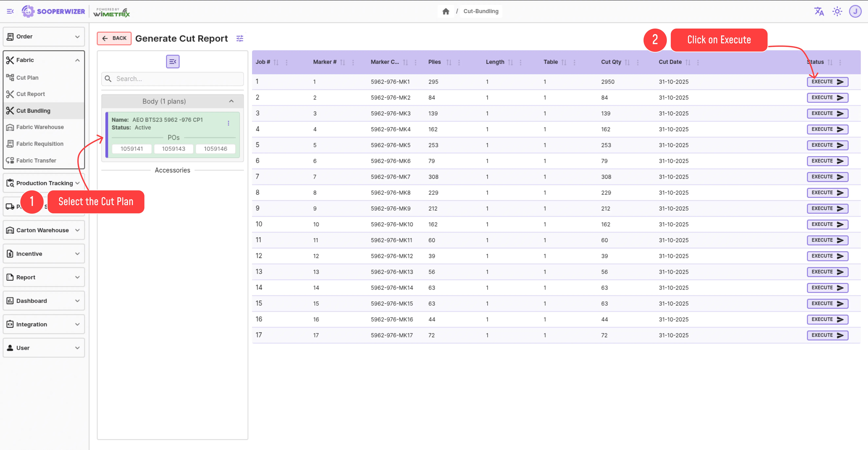The width and height of the screenshot is (868, 450).
Task: Open Plies column options menu
Action: pos(459,62)
